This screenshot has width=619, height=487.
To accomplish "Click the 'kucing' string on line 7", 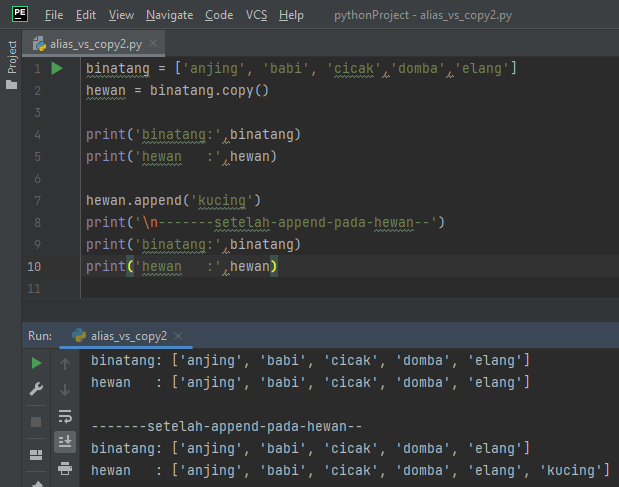I will click(222, 200).
